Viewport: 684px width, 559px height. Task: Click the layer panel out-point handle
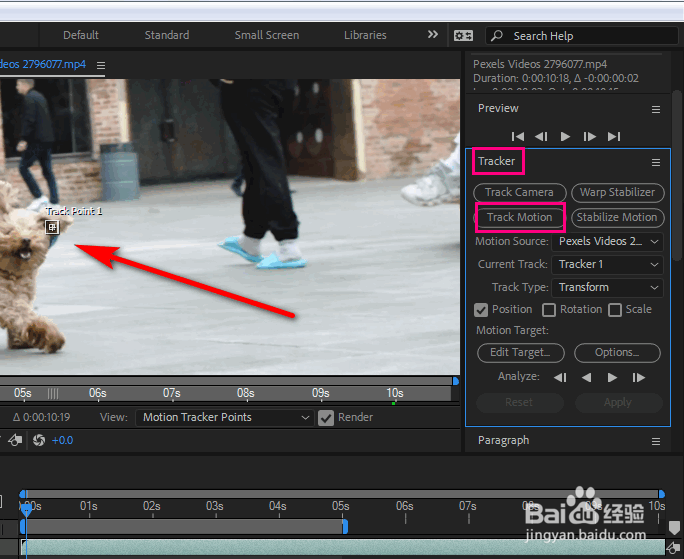[x=456, y=381]
